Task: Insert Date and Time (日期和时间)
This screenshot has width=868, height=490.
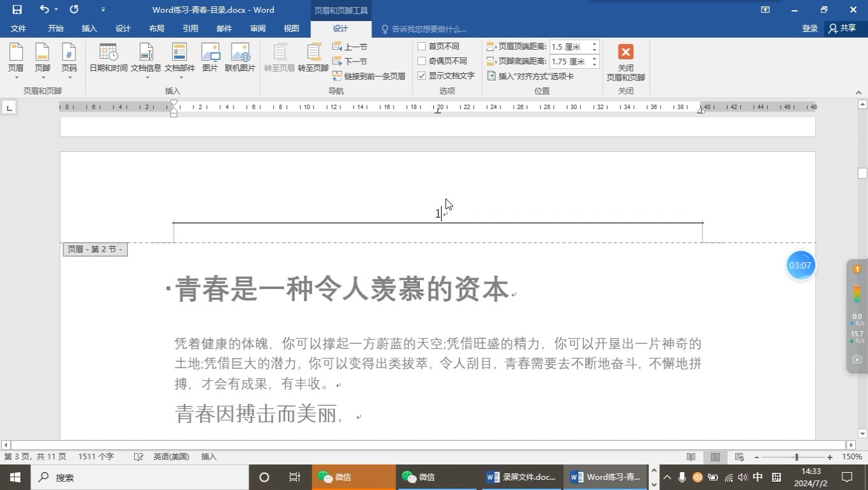Action: pyautogui.click(x=108, y=58)
